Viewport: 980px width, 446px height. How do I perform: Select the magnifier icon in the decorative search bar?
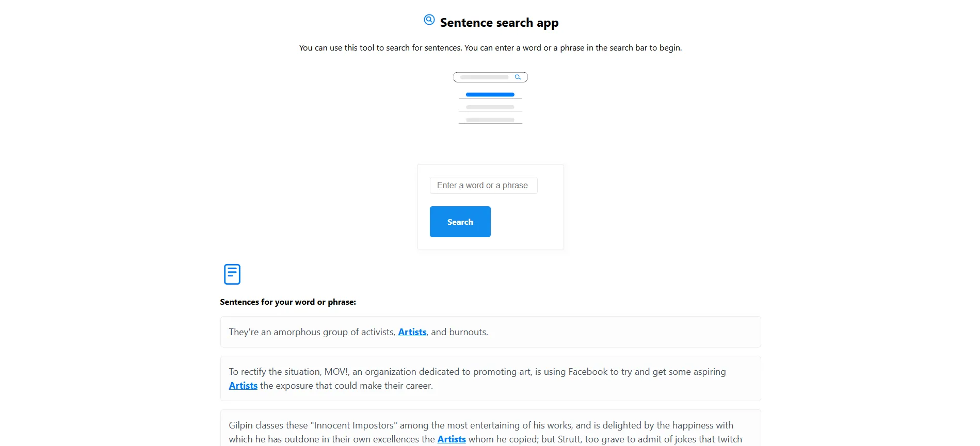[x=518, y=77]
